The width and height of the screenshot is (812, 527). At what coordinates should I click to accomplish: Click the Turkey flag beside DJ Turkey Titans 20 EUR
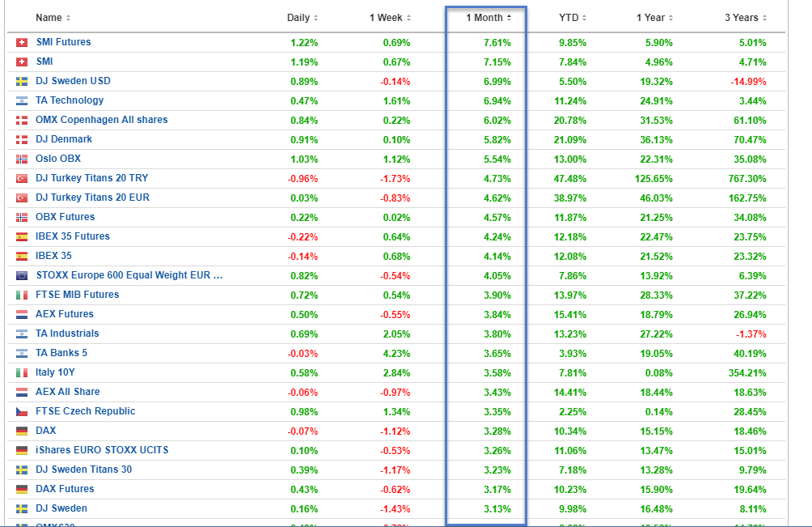(22, 198)
